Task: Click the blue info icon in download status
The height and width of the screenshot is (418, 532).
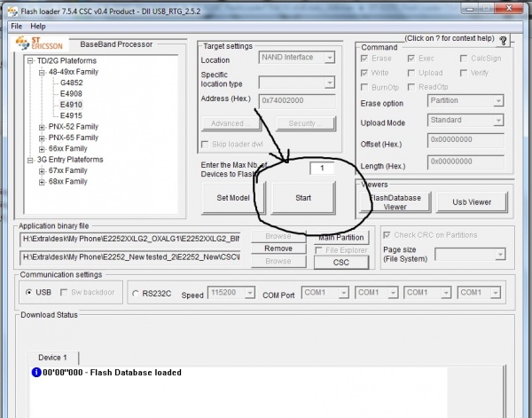Action: point(36,372)
